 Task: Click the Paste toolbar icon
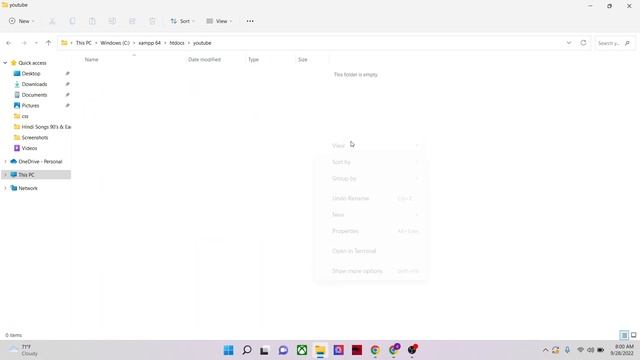tap(92, 21)
